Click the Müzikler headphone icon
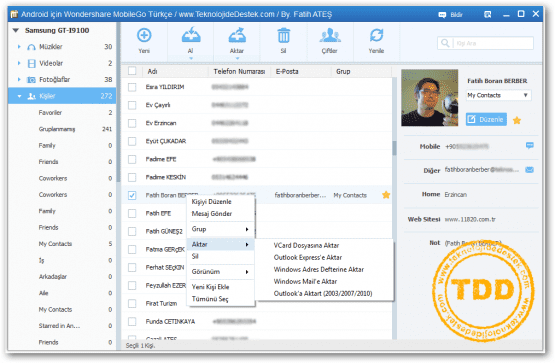 pyautogui.click(x=32, y=47)
